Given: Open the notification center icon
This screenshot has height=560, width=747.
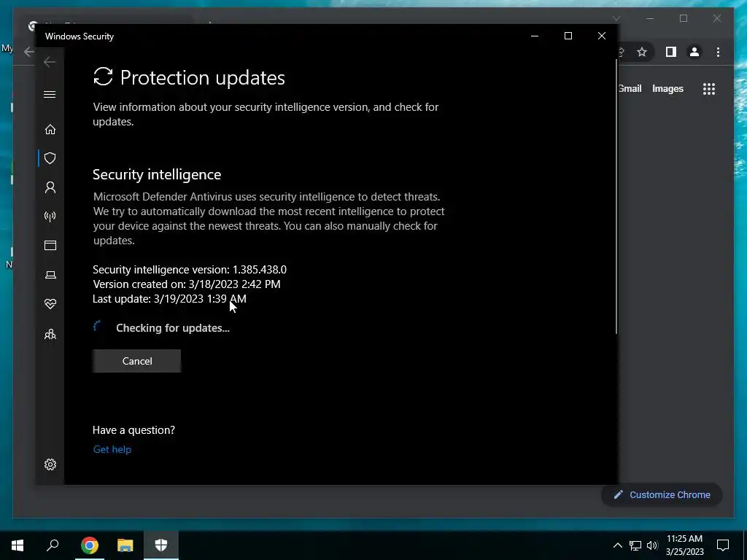Looking at the screenshot, I should point(723,545).
